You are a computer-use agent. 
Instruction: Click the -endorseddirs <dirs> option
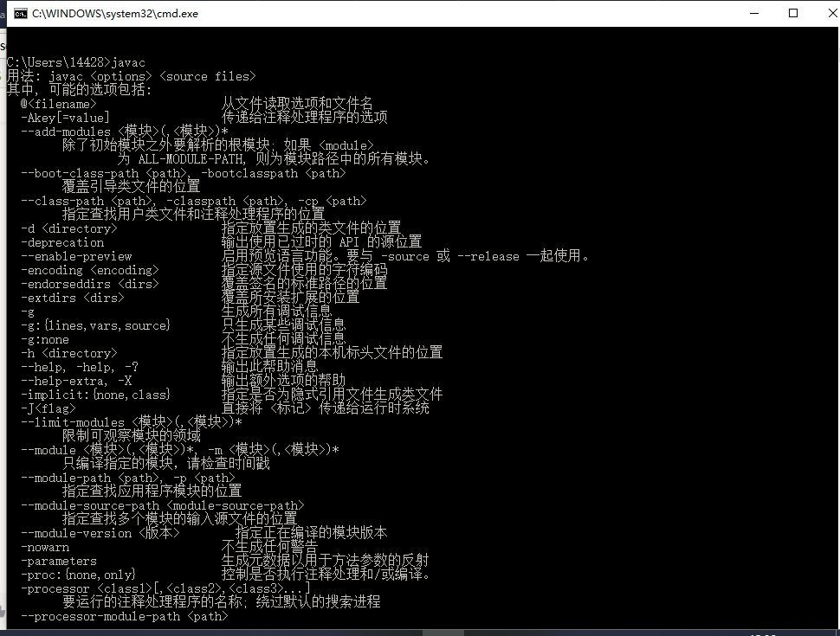click(x=89, y=285)
